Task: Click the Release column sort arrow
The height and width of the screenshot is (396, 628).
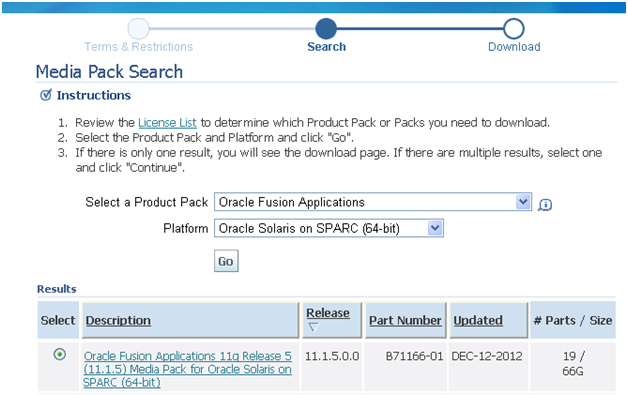Action: point(313,327)
